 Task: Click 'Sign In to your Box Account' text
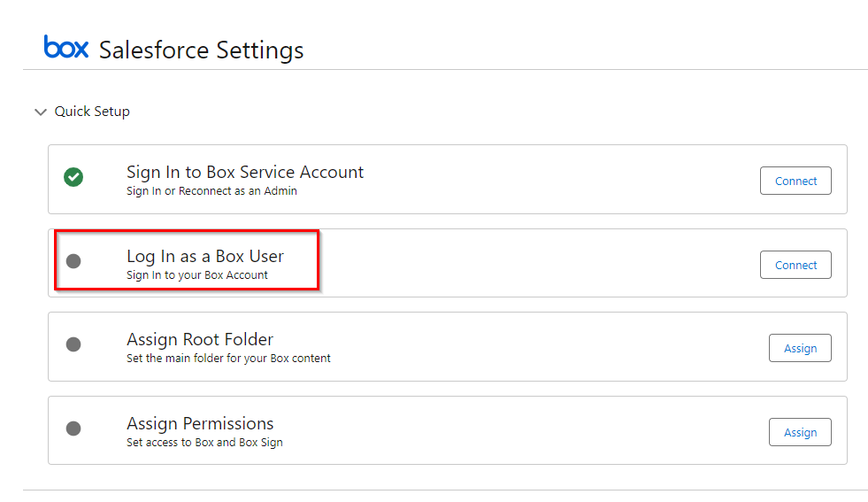point(197,275)
